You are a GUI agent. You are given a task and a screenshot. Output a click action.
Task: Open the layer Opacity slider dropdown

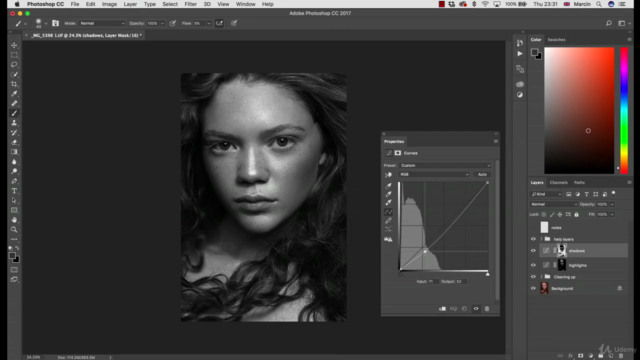pos(612,204)
